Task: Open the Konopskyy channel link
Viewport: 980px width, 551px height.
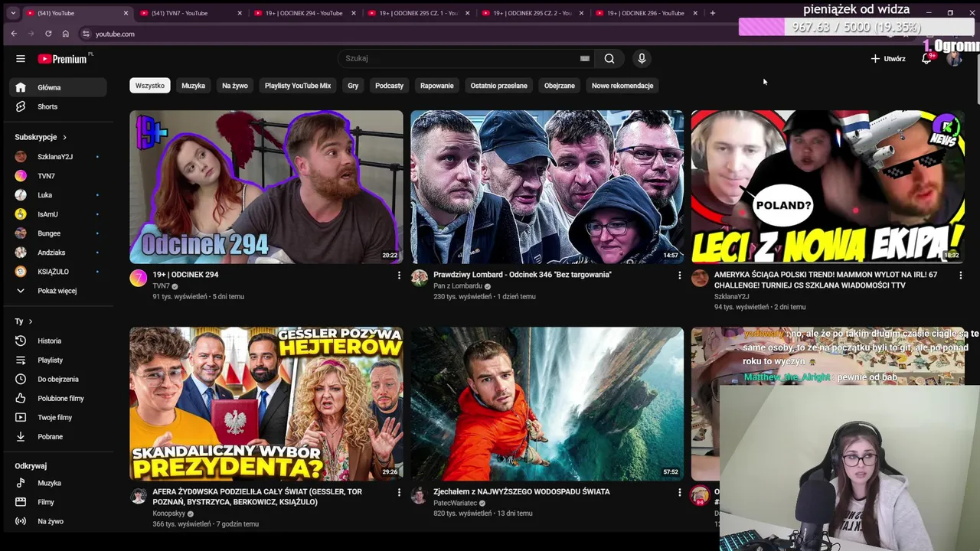Action: pyautogui.click(x=169, y=514)
